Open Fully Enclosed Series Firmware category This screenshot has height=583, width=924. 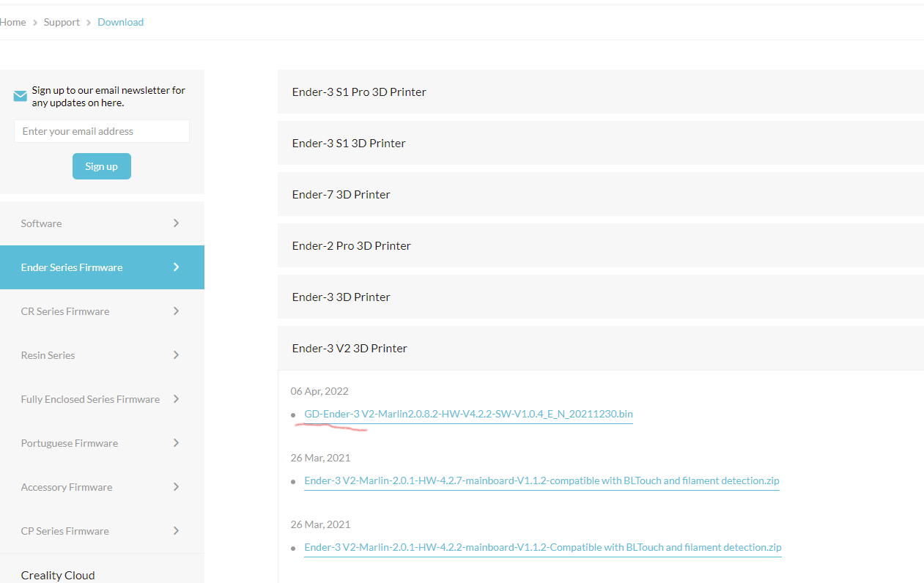click(102, 399)
